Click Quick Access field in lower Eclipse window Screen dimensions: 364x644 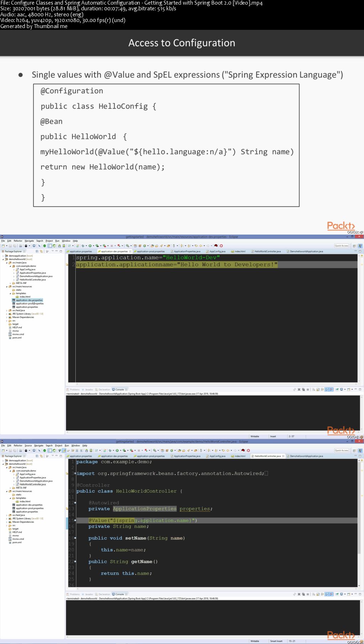[x=342, y=450]
